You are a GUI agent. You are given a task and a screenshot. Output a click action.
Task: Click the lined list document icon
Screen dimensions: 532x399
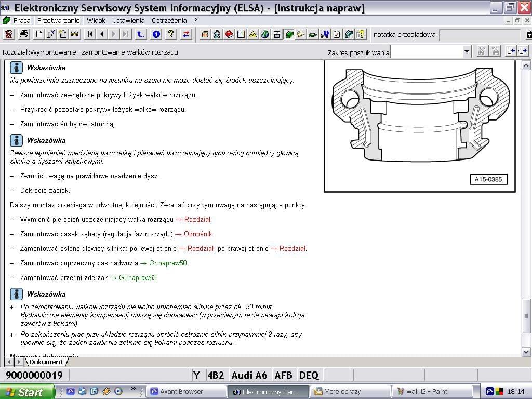pyautogui.click(x=241, y=34)
